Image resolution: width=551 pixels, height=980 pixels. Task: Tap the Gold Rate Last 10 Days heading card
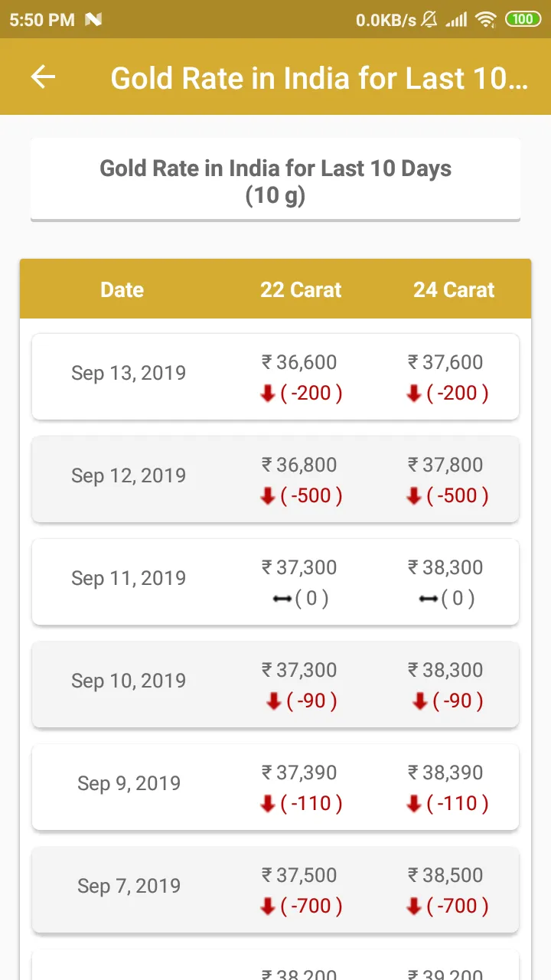coord(275,180)
